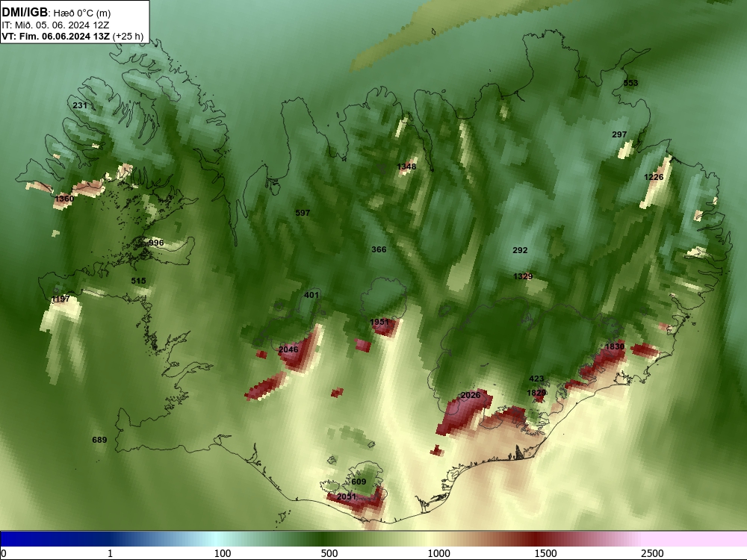Pick the map value 1226
The image size is (747, 560).
(654, 177)
